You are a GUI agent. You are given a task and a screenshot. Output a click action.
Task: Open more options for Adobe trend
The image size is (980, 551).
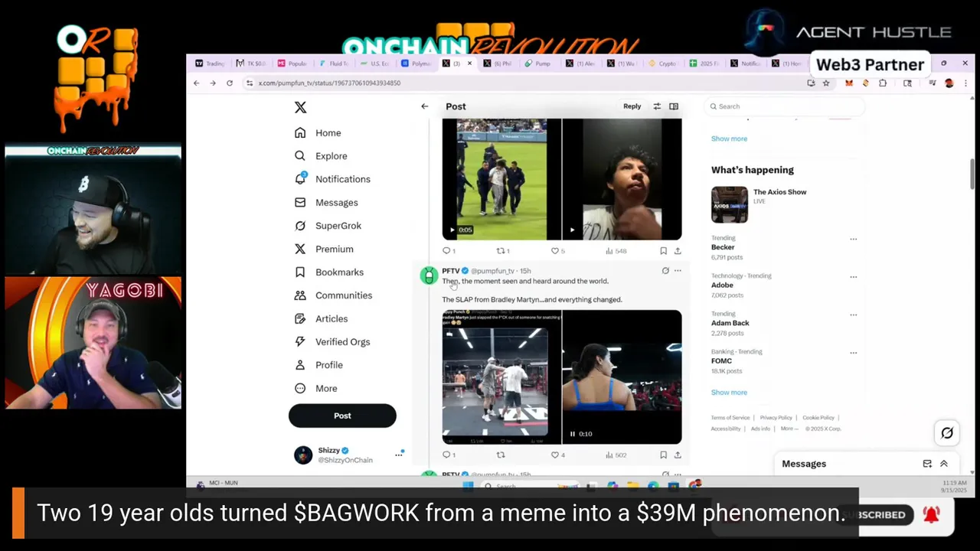pos(853,277)
